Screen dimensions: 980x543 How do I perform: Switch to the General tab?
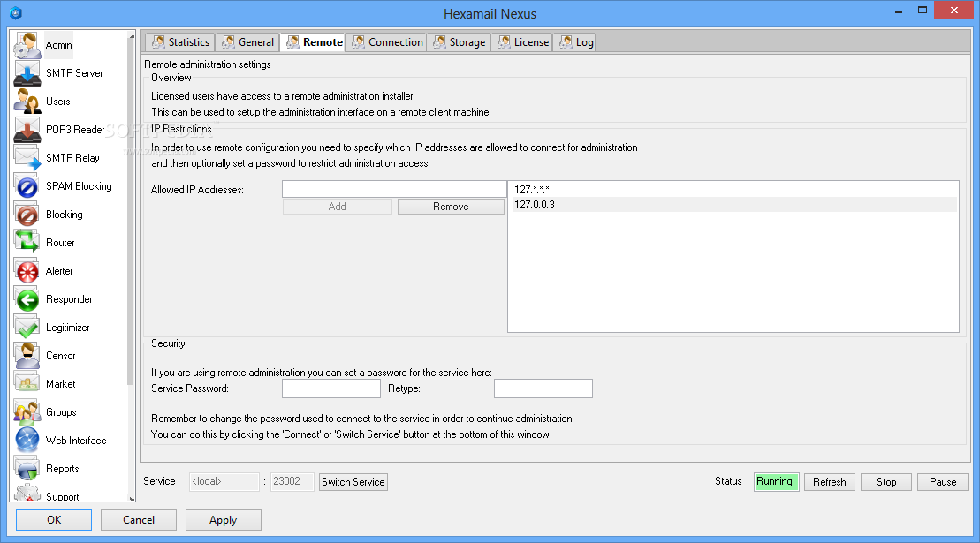tap(248, 41)
